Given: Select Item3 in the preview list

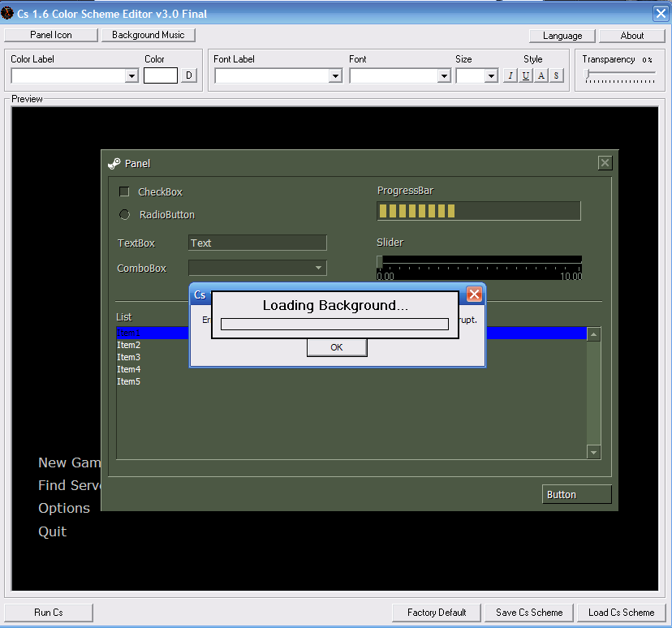Looking at the screenshot, I should pyautogui.click(x=128, y=357).
